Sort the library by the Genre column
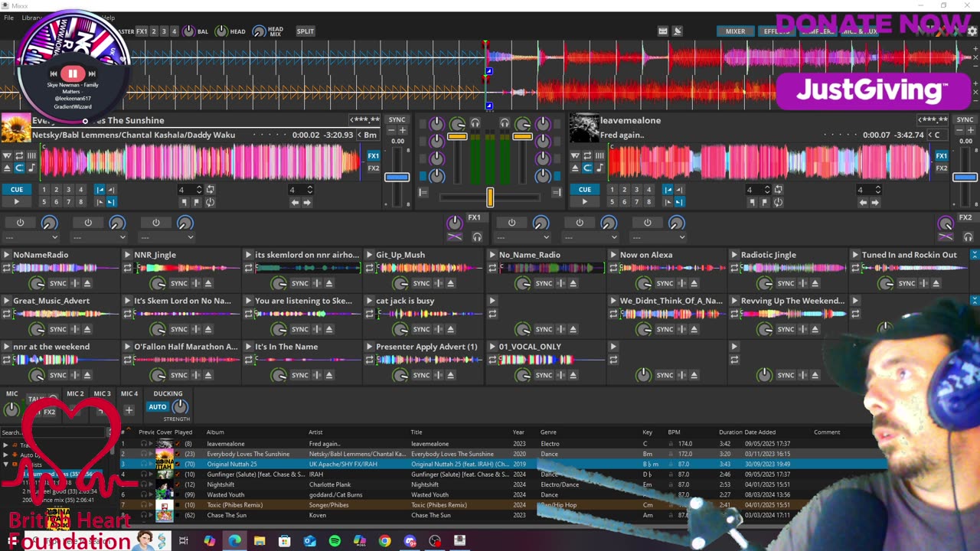 (x=548, y=432)
